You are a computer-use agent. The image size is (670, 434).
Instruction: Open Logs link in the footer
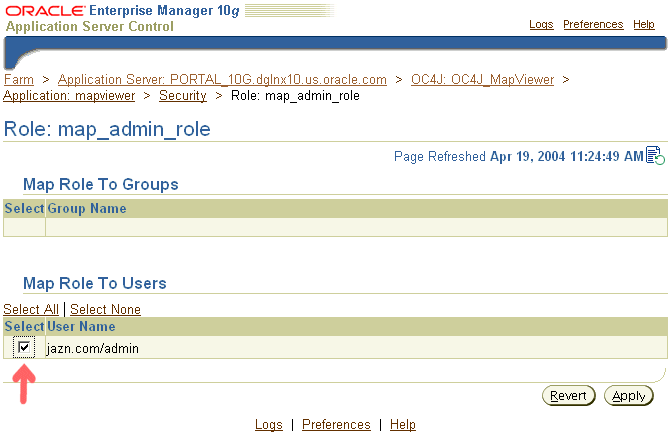coord(269,425)
